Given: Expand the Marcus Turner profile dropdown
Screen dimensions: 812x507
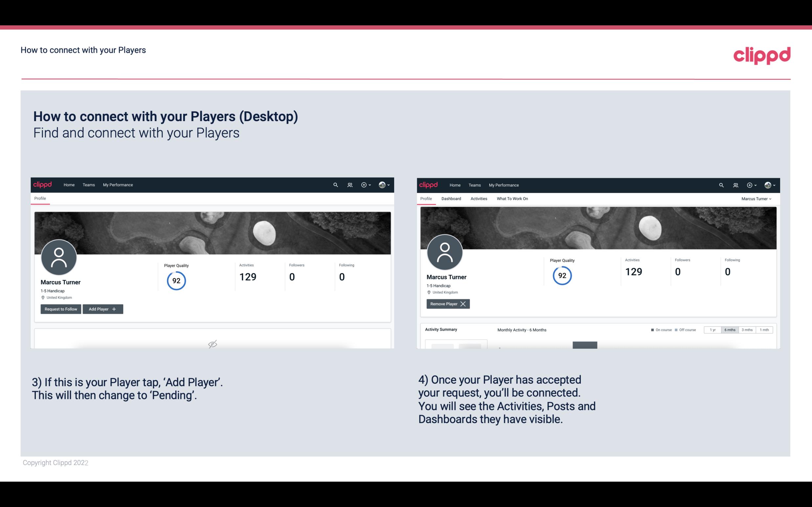Looking at the screenshot, I should pyautogui.click(x=756, y=199).
